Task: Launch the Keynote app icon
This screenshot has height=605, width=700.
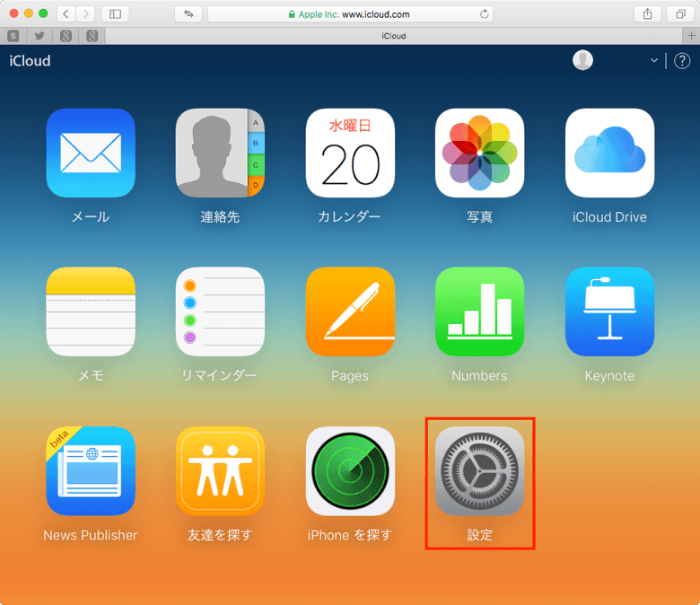Action: [x=609, y=311]
